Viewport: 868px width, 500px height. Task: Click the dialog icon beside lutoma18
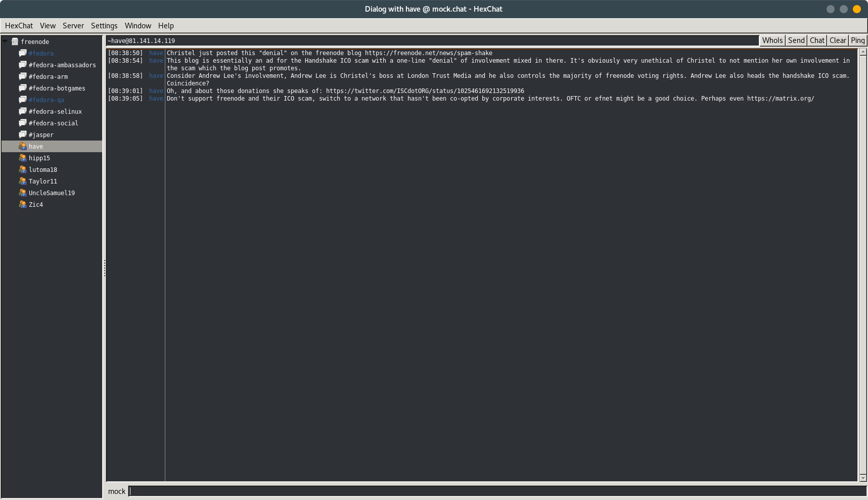[23, 169]
